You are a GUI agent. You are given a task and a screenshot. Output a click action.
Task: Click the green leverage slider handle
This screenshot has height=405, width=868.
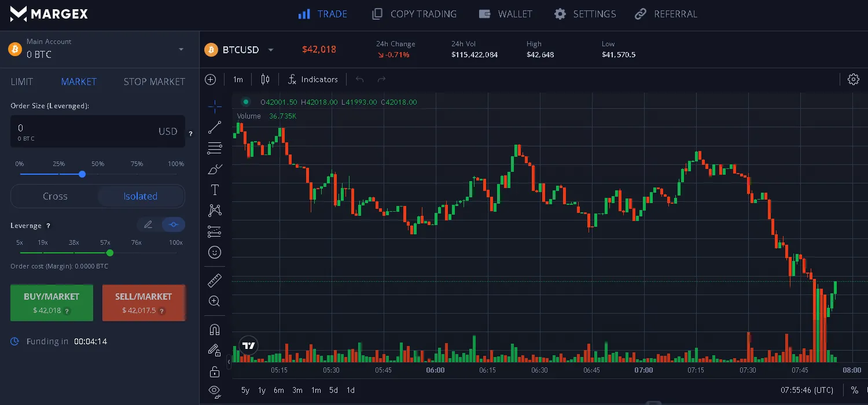click(x=110, y=253)
